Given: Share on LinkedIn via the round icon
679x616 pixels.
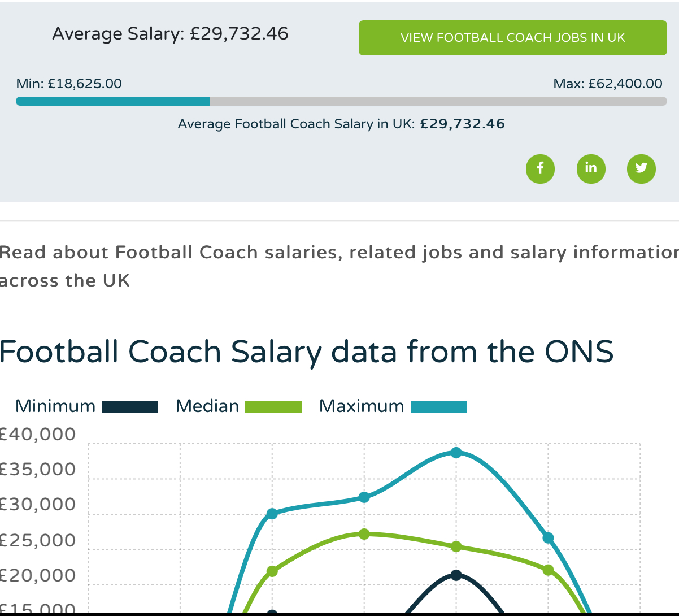Looking at the screenshot, I should (x=591, y=168).
